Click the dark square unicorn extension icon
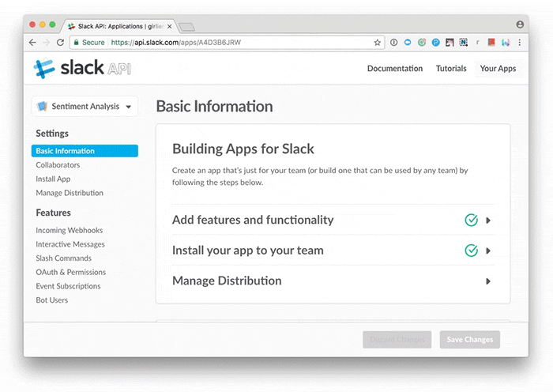 click(x=450, y=43)
